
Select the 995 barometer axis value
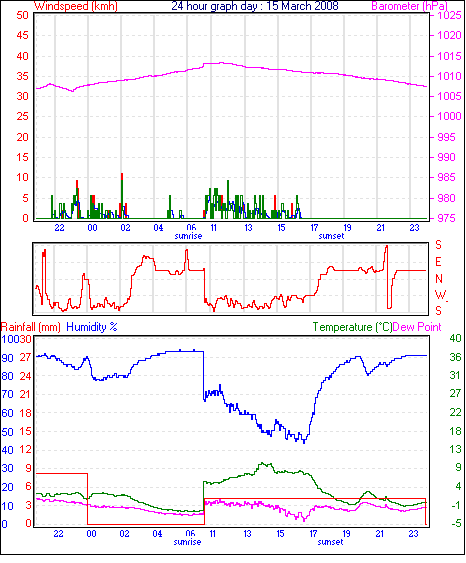click(446, 137)
